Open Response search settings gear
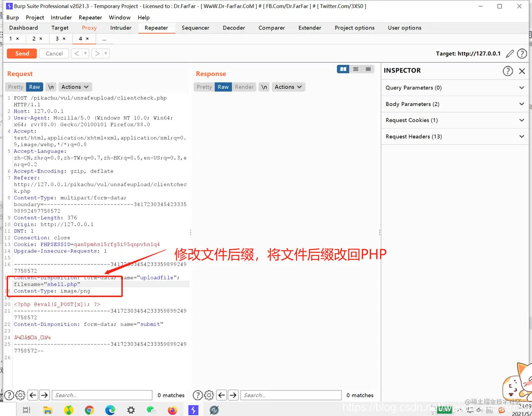This screenshot has height=416, width=532. 209,395
